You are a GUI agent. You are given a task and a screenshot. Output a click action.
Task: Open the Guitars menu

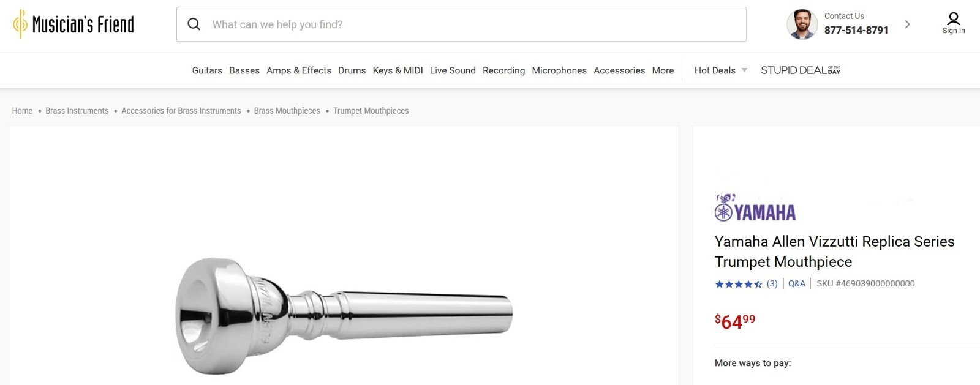pos(207,70)
